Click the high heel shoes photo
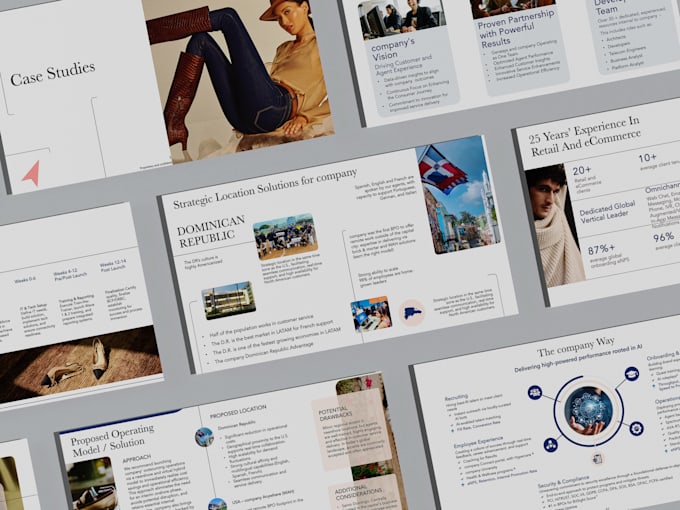The height and width of the screenshot is (510, 680). pos(80,364)
